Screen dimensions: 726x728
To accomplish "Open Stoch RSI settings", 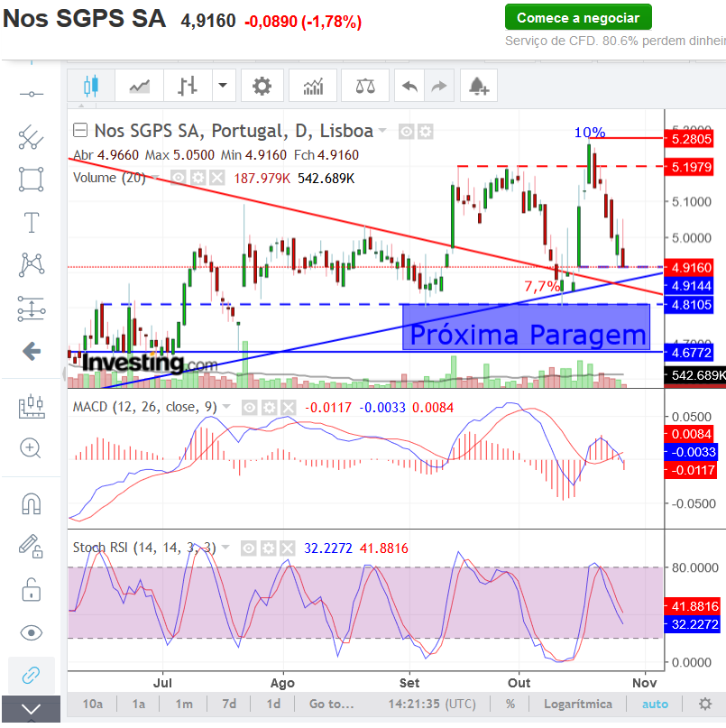I will tap(268, 548).
